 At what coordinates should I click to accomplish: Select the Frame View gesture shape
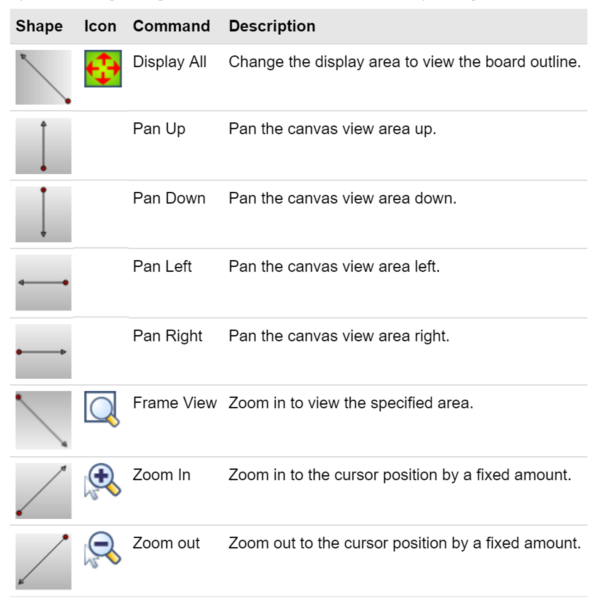tap(43, 420)
